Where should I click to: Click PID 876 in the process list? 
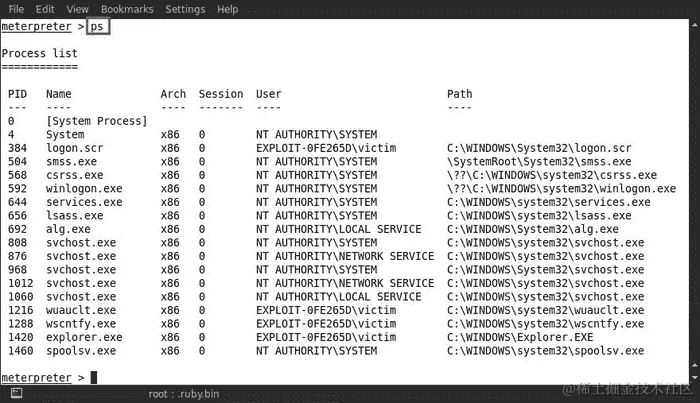tap(17, 256)
